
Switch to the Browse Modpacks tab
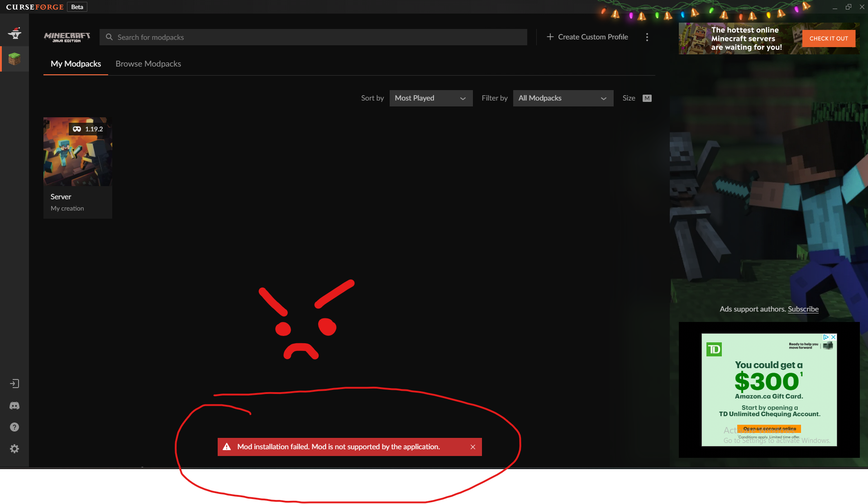[148, 64]
